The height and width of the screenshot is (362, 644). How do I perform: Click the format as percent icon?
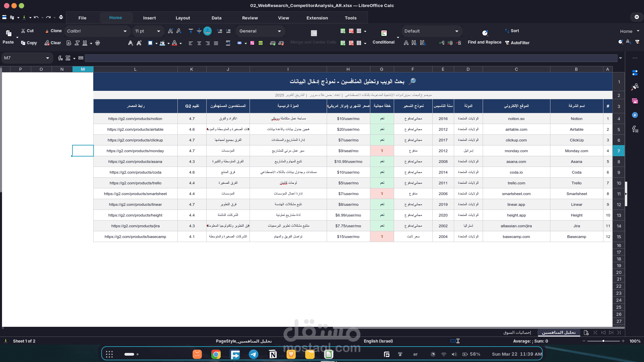(x=252, y=43)
